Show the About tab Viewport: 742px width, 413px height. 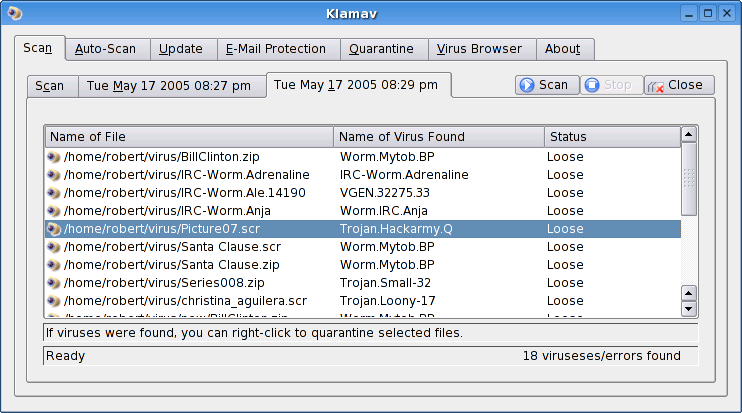point(565,49)
